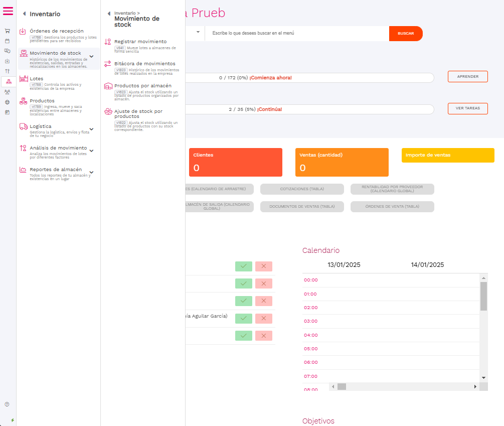Screen dimensions: 504x426
Task: Click the globe icon in sidebar
Action: click(7, 102)
